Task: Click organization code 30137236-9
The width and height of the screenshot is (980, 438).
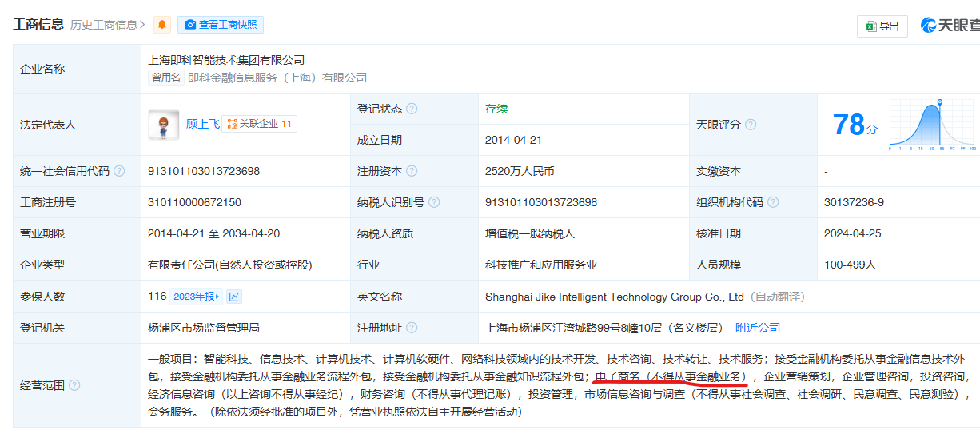Action: [854, 202]
